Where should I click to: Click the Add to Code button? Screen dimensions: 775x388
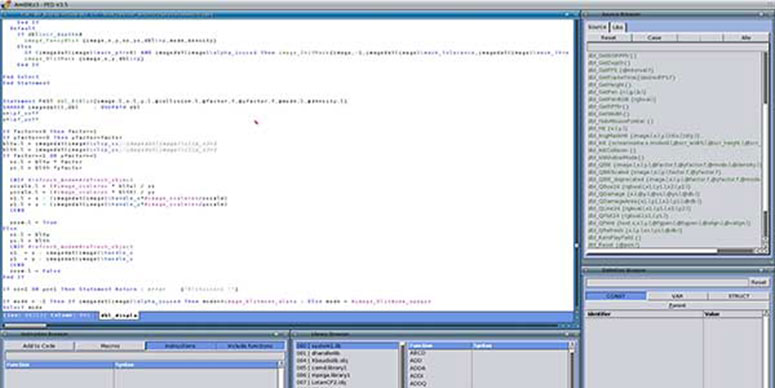pos(40,346)
